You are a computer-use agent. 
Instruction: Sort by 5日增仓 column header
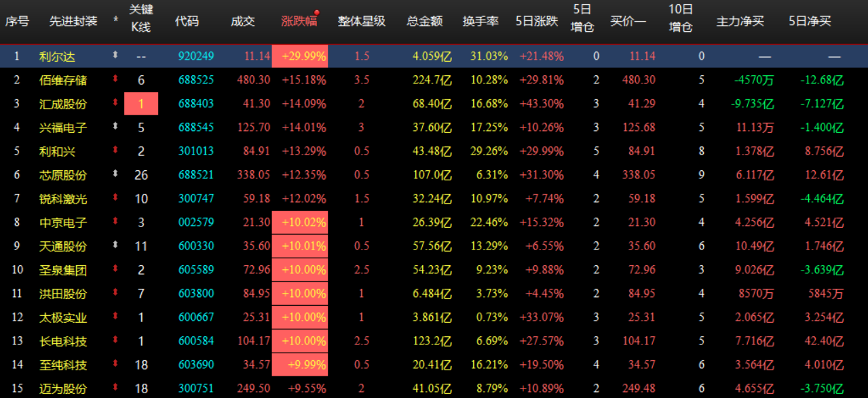[582, 19]
